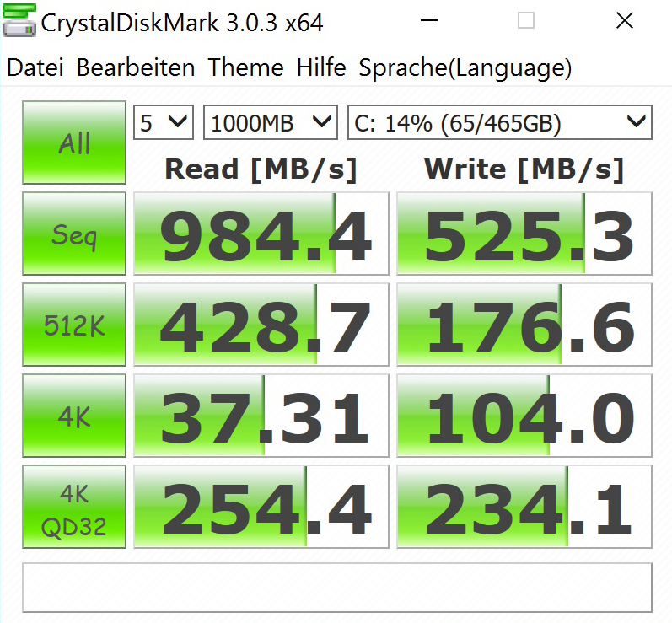The height and width of the screenshot is (623, 672).
Task: Run all benchmarks with All button
Action: pyautogui.click(x=74, y=142)
